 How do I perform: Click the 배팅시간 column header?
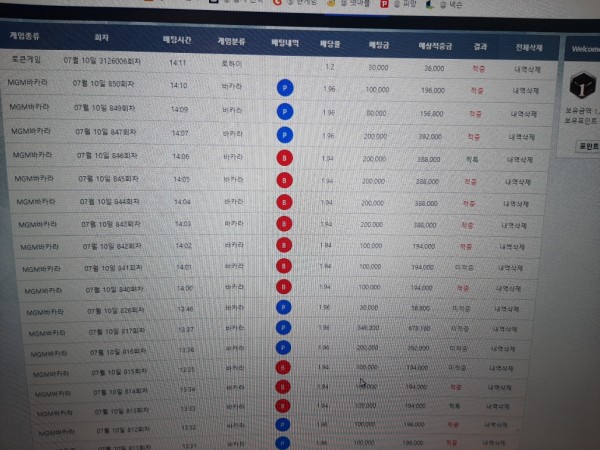click(177, 39)
